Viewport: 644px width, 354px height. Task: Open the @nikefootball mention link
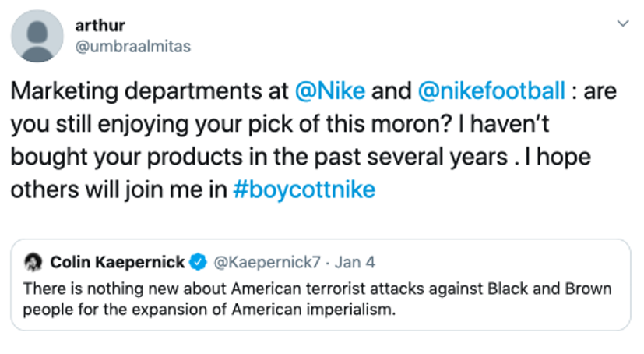tap(491, 91)
